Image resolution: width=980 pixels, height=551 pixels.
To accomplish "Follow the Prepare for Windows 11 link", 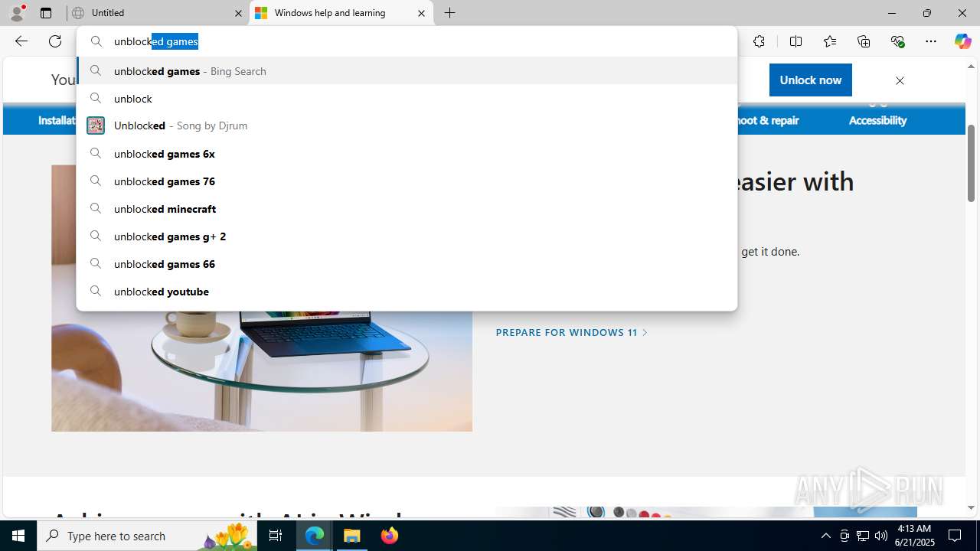I will pyautogui.click(x=571, y=332).
